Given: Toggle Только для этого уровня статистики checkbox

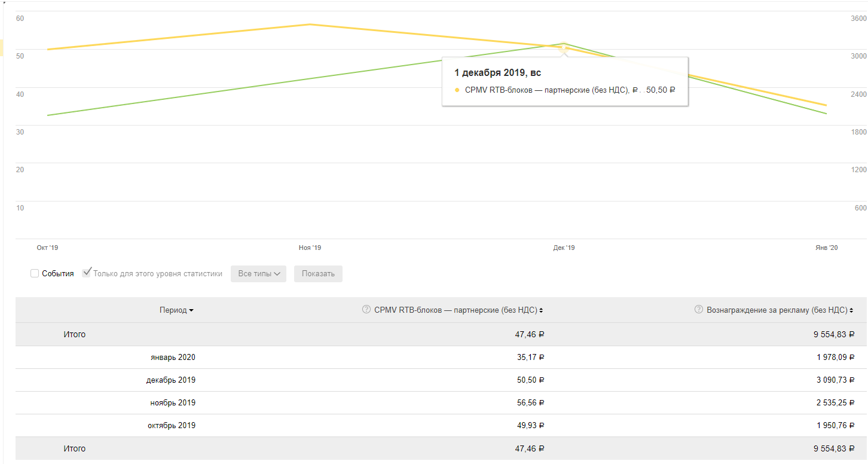Looking at the screenshot, I should point(87,273).
